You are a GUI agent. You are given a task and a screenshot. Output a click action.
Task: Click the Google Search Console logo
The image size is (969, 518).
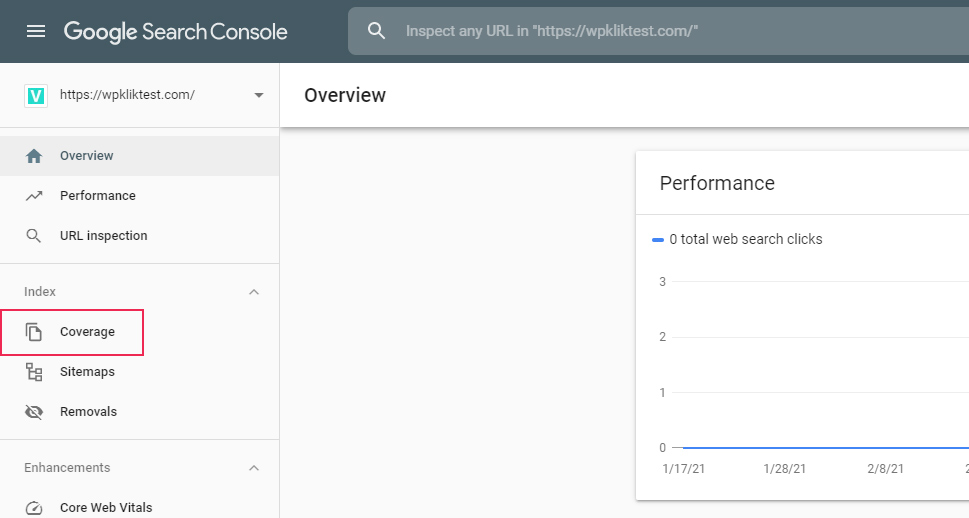tap(176, 31)
